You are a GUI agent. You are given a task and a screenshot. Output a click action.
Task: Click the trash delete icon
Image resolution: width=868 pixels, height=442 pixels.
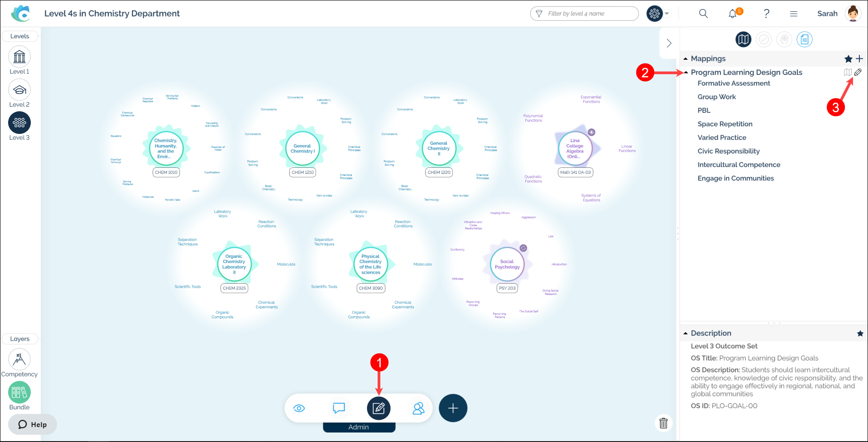click(x=663, y=423)
